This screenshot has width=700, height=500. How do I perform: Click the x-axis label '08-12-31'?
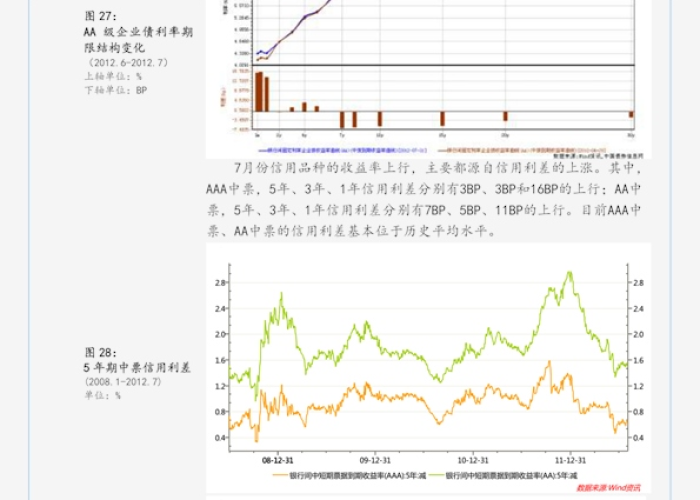click(x=278, y=460)
